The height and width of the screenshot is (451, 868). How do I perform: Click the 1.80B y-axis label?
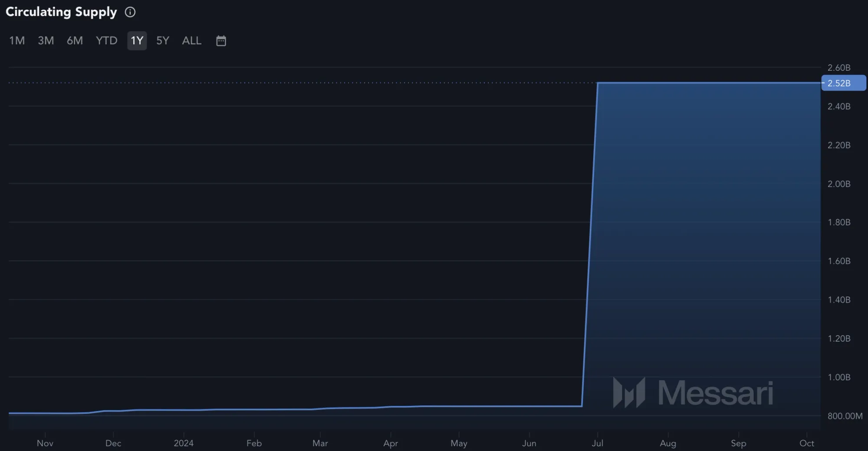coord(839,222)
